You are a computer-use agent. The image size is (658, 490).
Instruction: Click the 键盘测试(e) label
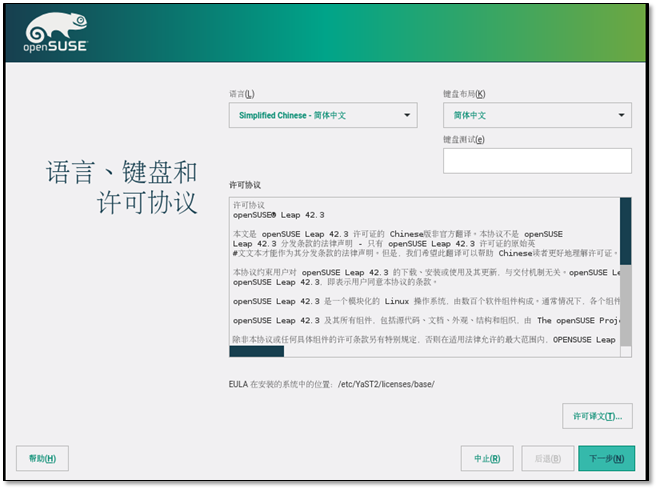(464, 139)
